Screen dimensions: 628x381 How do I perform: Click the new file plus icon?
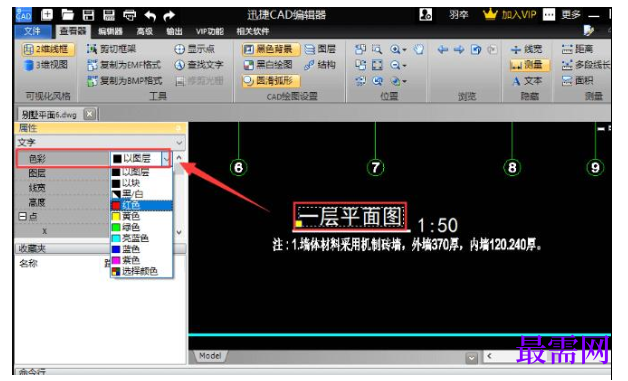point(47,15)
